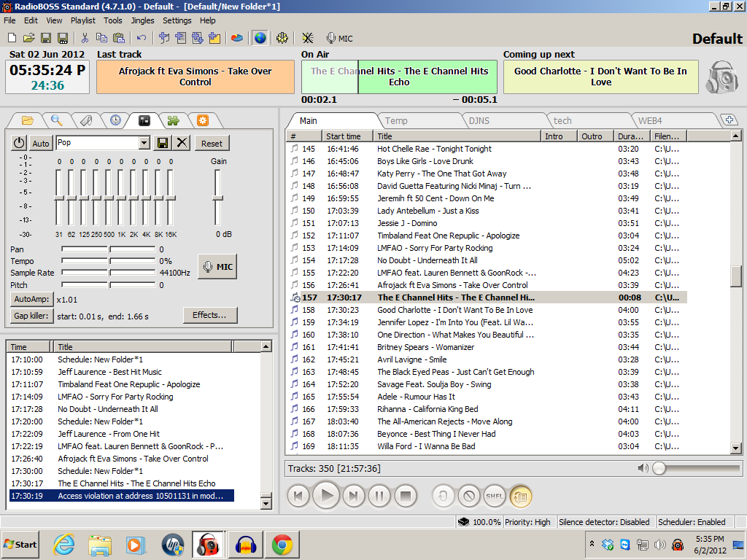Open the green puzzle plugins tab
747x560 pixels.
pos(173,120)
